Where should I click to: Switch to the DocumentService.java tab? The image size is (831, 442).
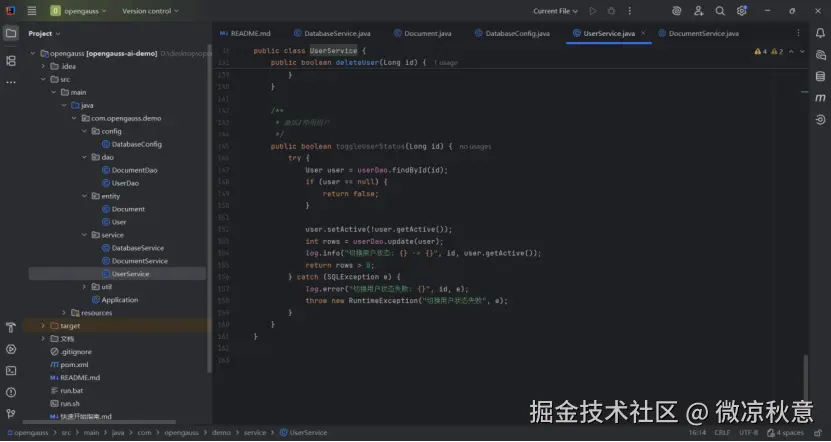[x=699, y=33]
